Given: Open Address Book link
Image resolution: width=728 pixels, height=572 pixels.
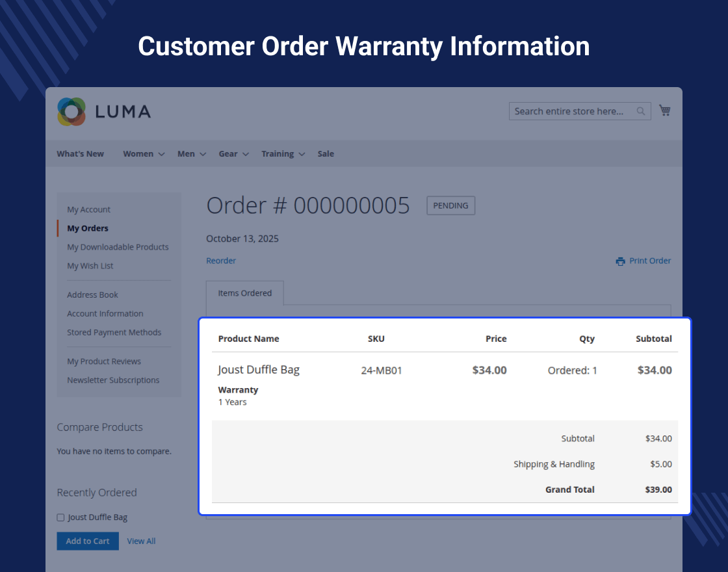Looking at the screenshot, I should (x=92, y=295).
